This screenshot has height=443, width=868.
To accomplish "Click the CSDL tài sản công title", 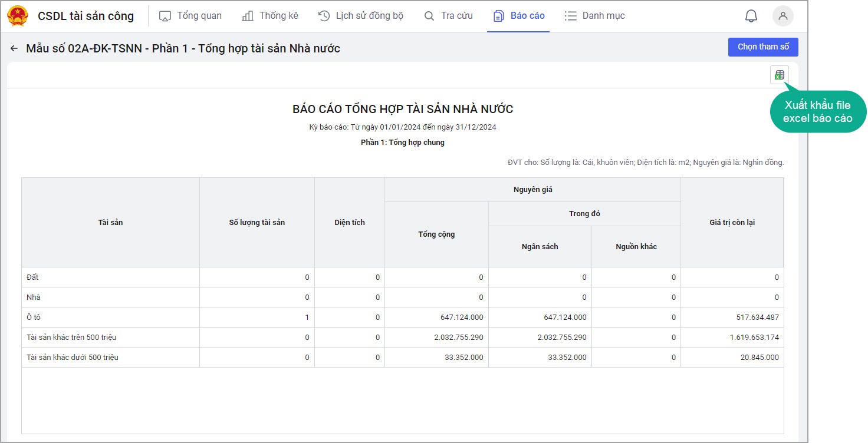I will [86, 16].
